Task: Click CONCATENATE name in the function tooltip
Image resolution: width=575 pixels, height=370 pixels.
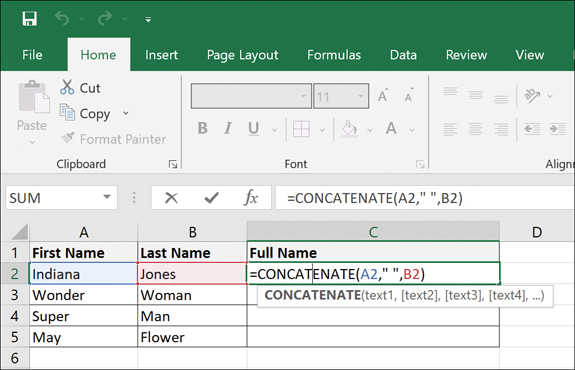Action: (313, 296)
